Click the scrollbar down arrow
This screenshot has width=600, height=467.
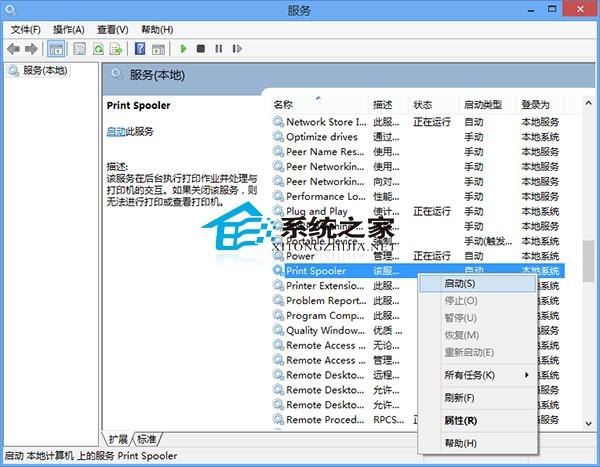click(x=589, y=423)
